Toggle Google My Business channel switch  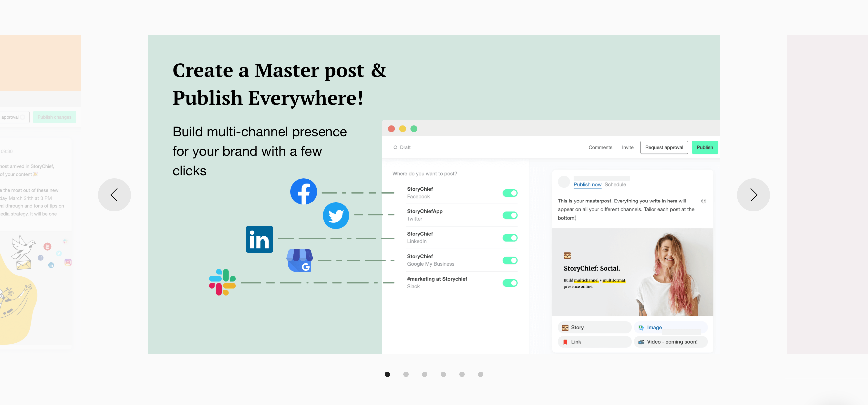tap(510, 260)
